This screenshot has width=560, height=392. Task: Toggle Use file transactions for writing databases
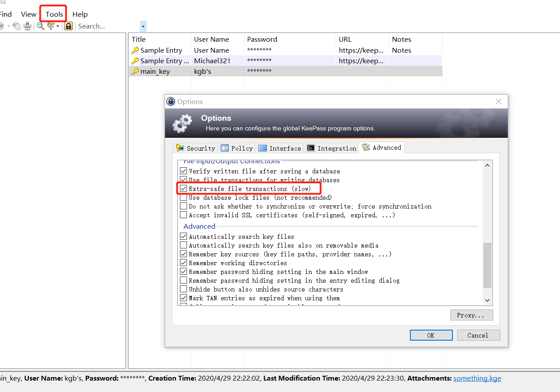point(183,180)
